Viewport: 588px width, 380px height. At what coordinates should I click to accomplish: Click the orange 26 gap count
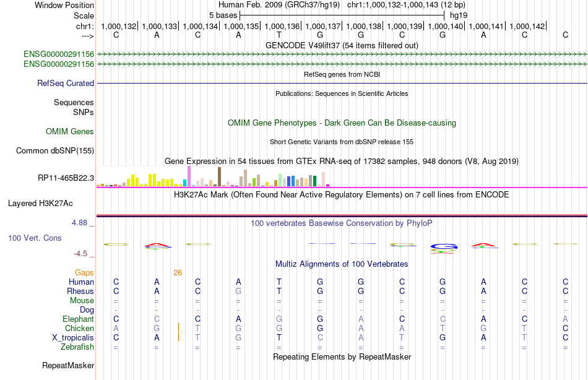click(x=178, y=273)
